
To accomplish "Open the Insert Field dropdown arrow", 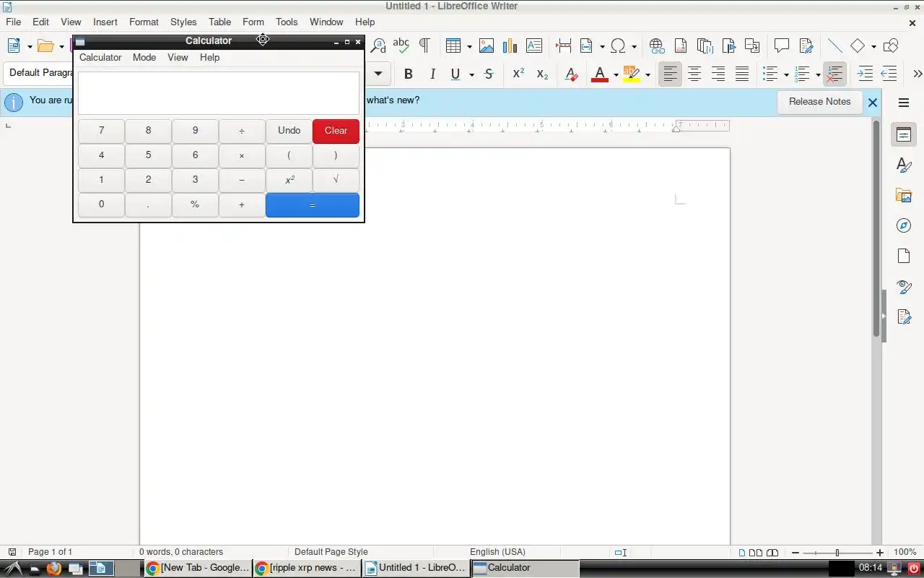I will [602, 47].
